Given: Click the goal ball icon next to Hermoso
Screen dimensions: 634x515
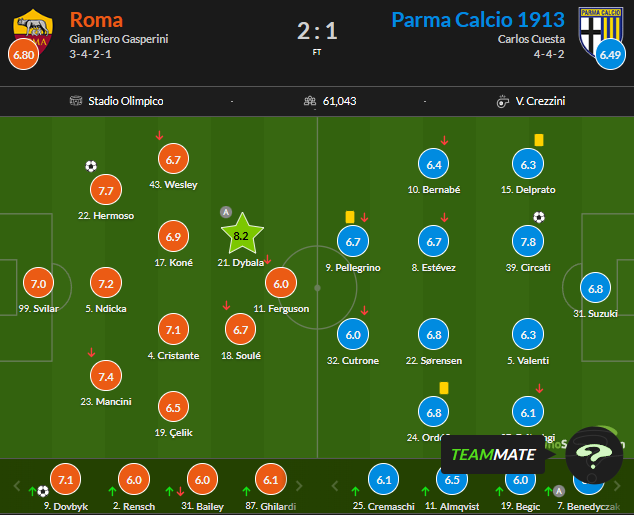Looking at the screenshot, I should coord(91,166).
